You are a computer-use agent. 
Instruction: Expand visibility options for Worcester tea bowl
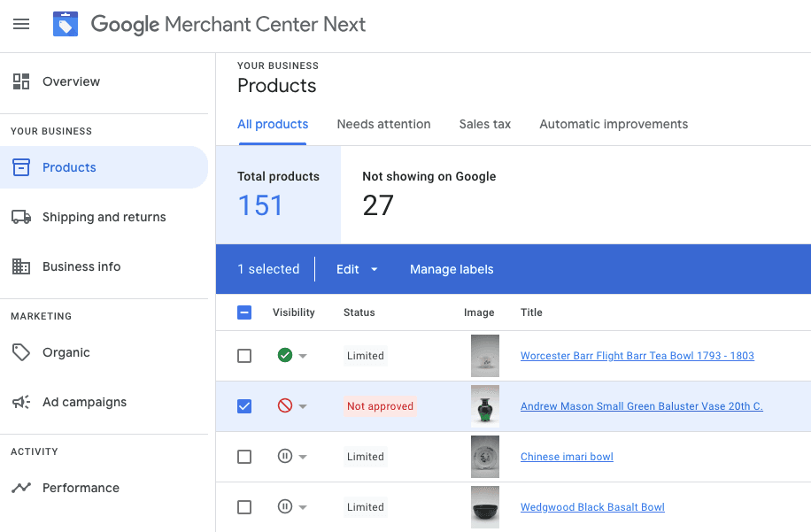[x=301, y=356]
